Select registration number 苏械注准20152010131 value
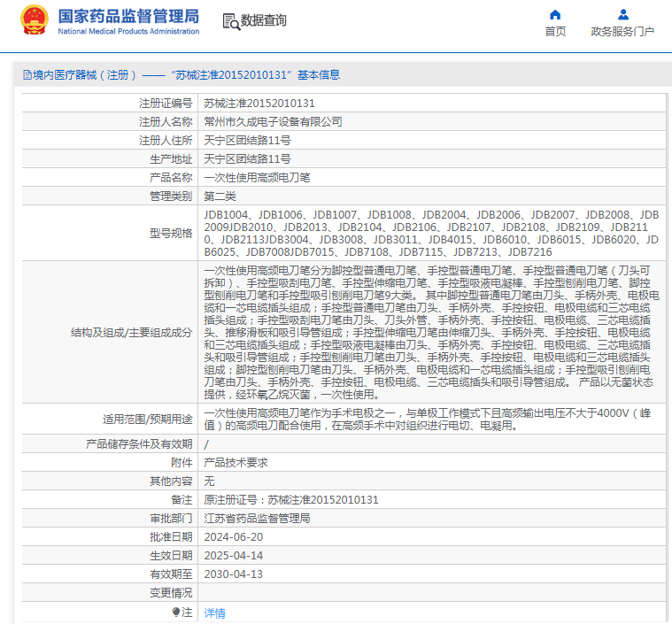The image size is (672, 624). click(x=259, y=104)
